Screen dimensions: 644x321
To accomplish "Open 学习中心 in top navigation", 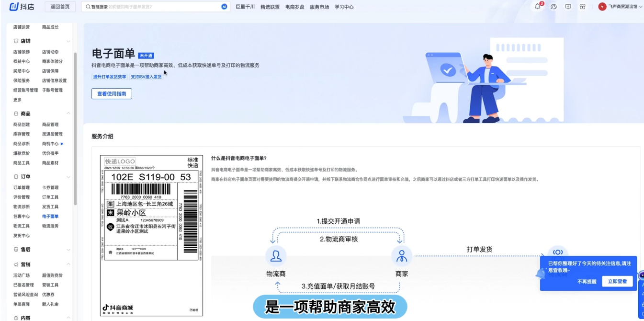I will [344, 7].
